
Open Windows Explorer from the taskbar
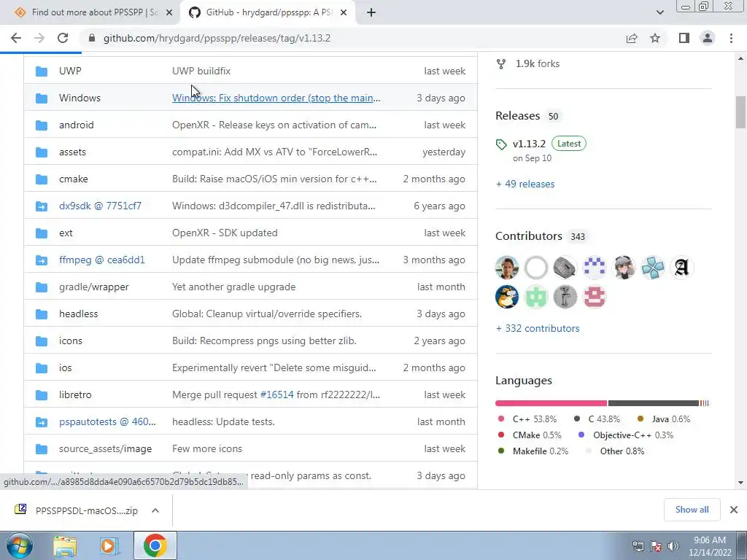coord(65,545)
